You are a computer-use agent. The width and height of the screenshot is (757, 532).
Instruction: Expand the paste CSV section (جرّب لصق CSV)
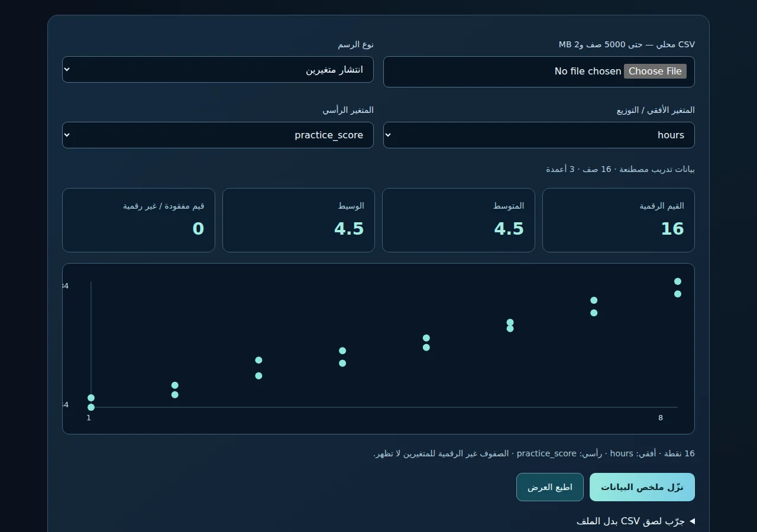click(x=636, y=521)
